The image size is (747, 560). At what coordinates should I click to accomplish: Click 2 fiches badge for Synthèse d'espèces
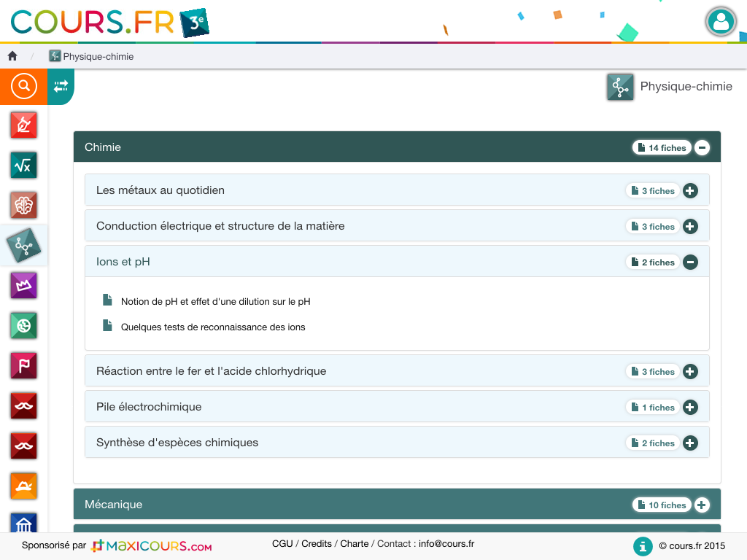pyautogui.click(x=653, y=443)
